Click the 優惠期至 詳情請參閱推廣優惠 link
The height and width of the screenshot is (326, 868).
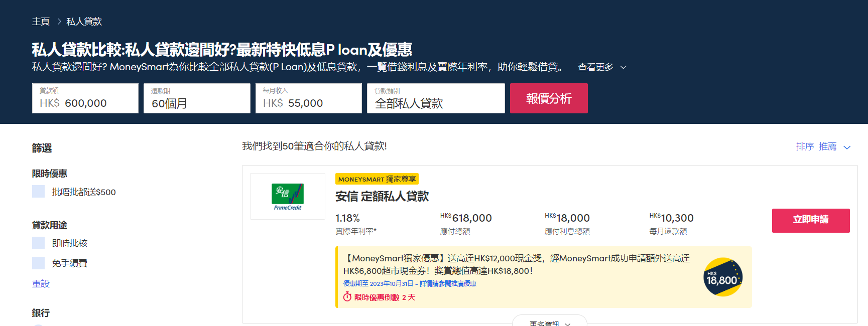[x=410, y=284]
